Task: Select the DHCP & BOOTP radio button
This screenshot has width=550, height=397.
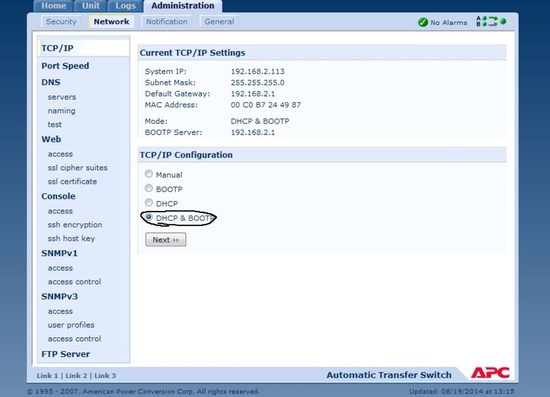Action: point(149,217)
